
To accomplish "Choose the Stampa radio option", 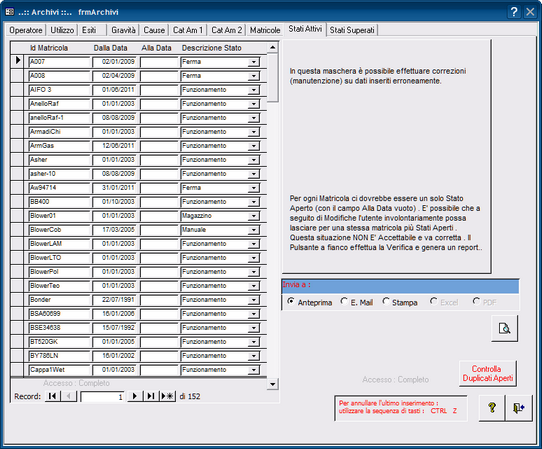I will coord(386,301).
